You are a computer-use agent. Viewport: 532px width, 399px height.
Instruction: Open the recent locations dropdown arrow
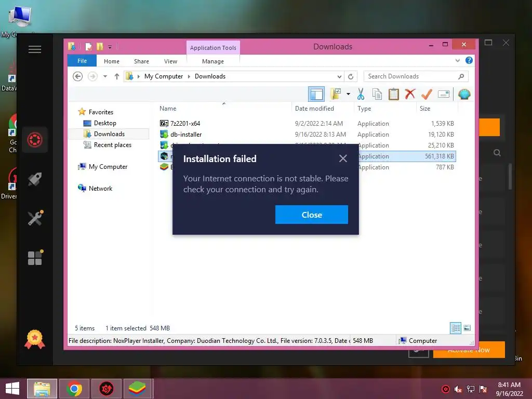pos(105,76)
